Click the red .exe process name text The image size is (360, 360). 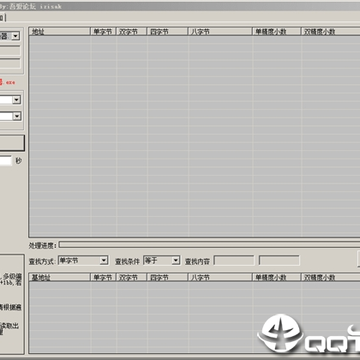coord(8,82)
